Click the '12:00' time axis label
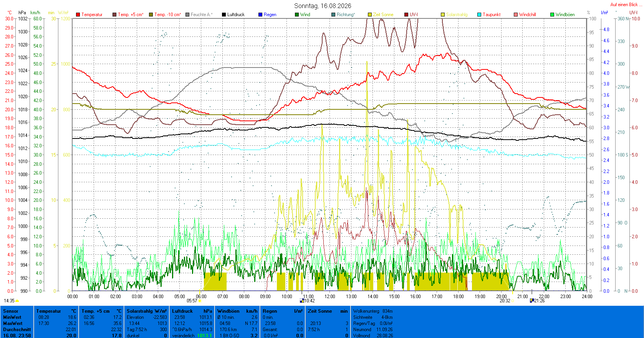This screenshot has width=644, height=338. coord(330,296)
